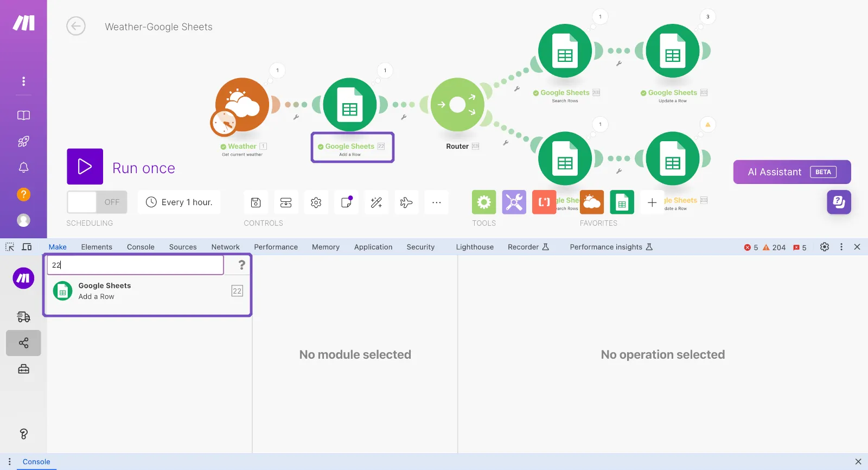This screenshot has width=868, height=470.
Task: Click Run once play button
Action: click(85, 167)
